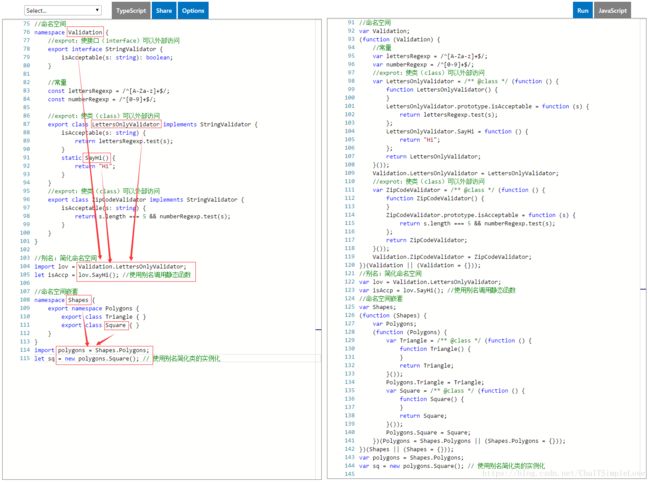Click 'return lettersRegexp.test(s);' in TypeScript editor line 89
The height and width of the screenshot is (482, 650).
point(124,141)
